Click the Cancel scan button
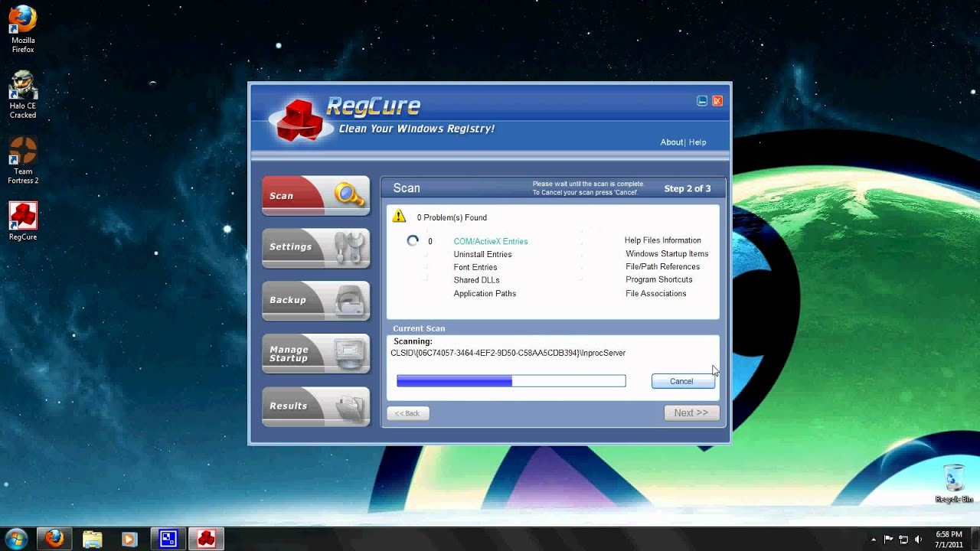This screenshot has width=980, height=551. pyautogui.click(x=683, y=381)
